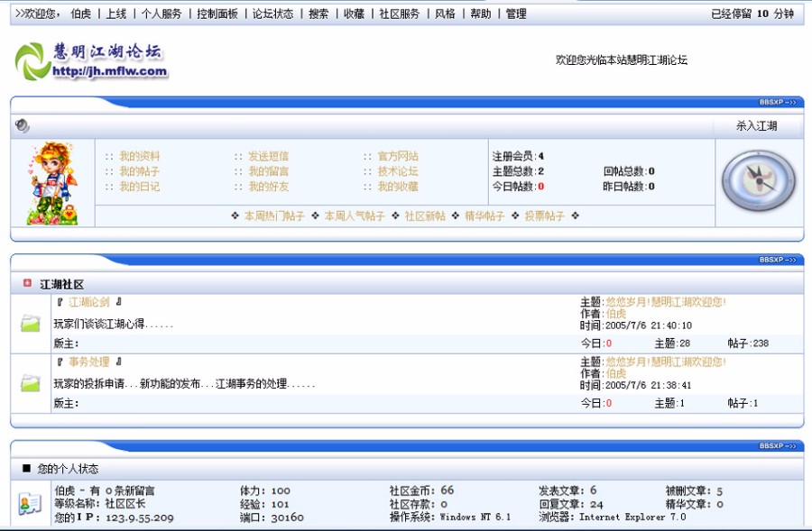Open the 我的帖子 link

[139, 170]
